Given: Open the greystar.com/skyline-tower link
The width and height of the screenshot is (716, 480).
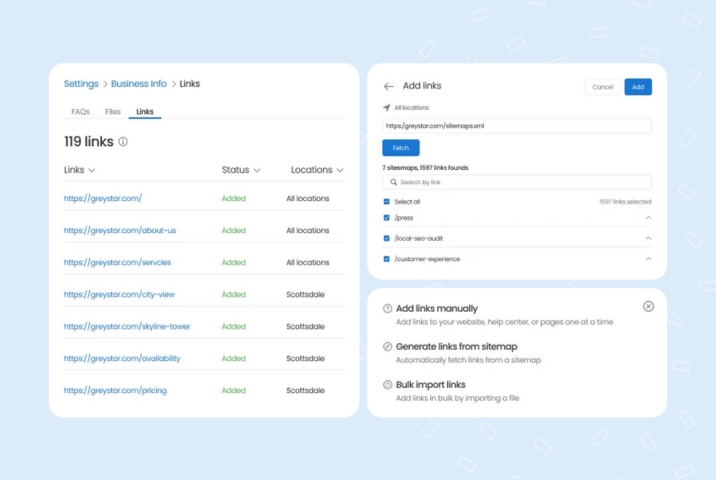Looking at the screenshot, I should click(x=127, y=326).
